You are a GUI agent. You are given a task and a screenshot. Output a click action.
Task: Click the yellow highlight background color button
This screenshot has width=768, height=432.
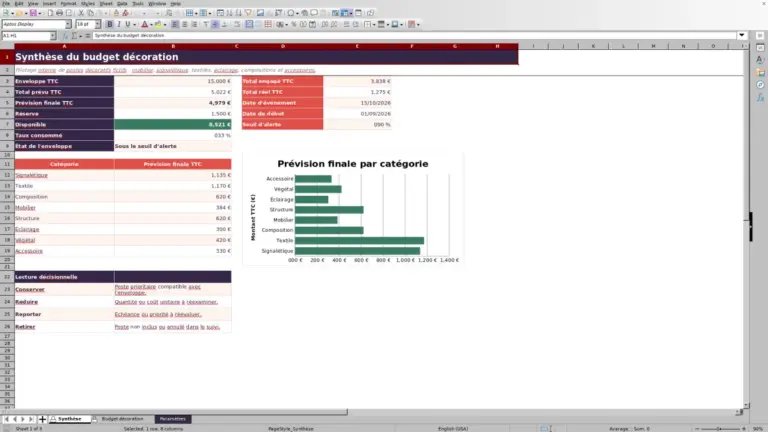[158, 24]
